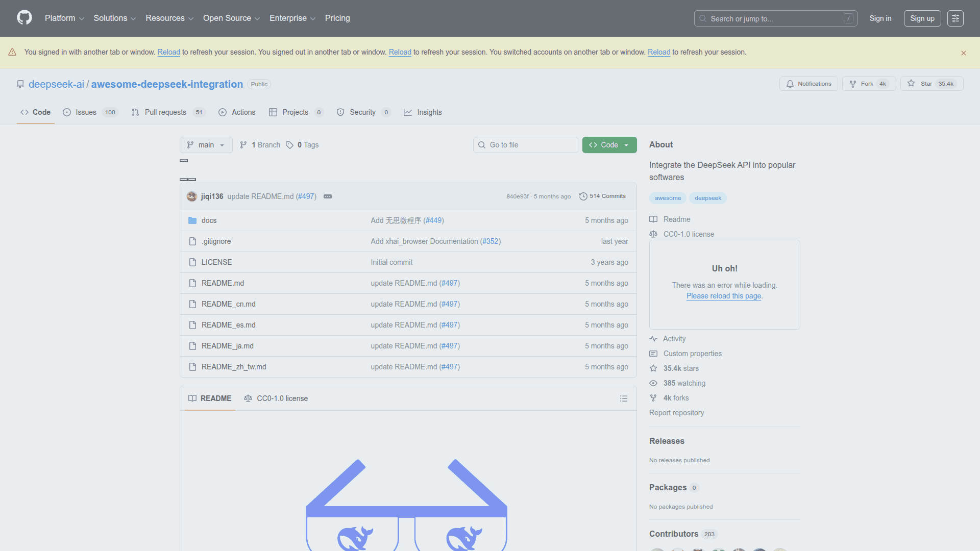980x551 pixels.
Task: Click the docs folder icon
Action: point(192,220)
